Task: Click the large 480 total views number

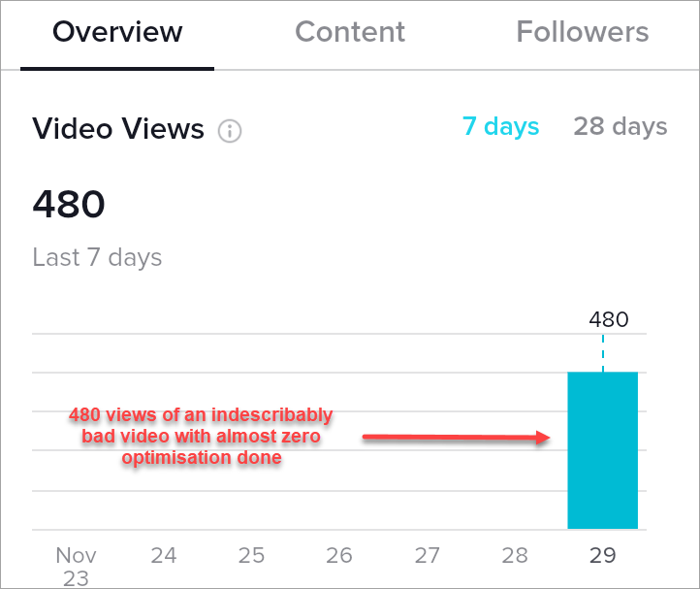Action: tap(69, 205)
